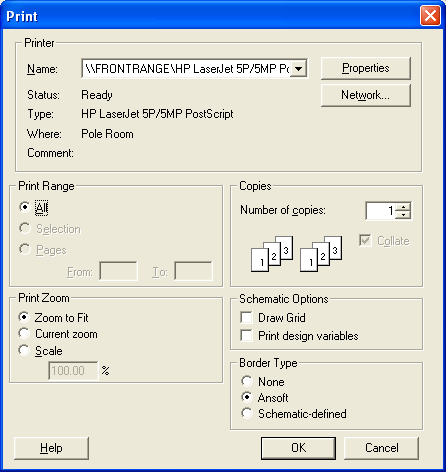Cancel the Print dialog
The image size is (446, 472).
tap(381, 448)
